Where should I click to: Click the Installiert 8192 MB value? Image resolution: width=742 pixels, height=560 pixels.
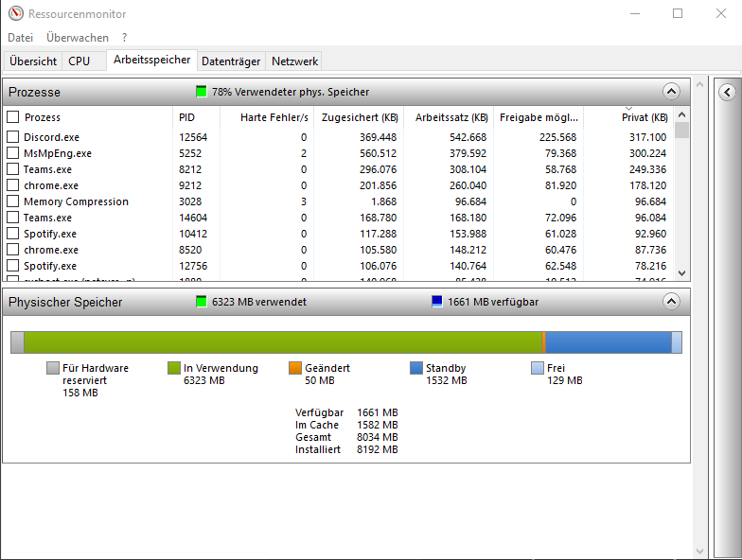coord(377,449)
